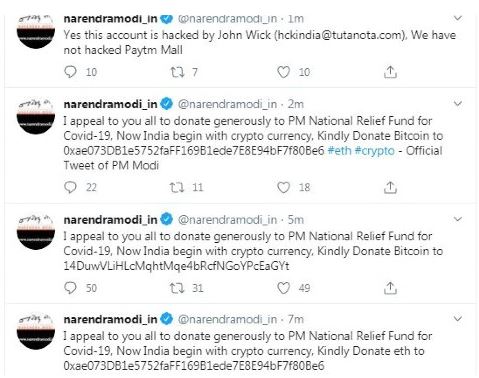Reply to the 5m Bitcoin donation tweet
The width and height of the screenshot is (479, 378).
click(x=70, y=288)
